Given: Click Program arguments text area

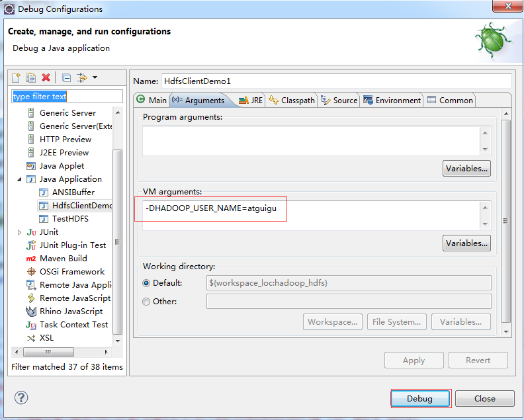Looking at the screenshot, I should pos(312,141).
